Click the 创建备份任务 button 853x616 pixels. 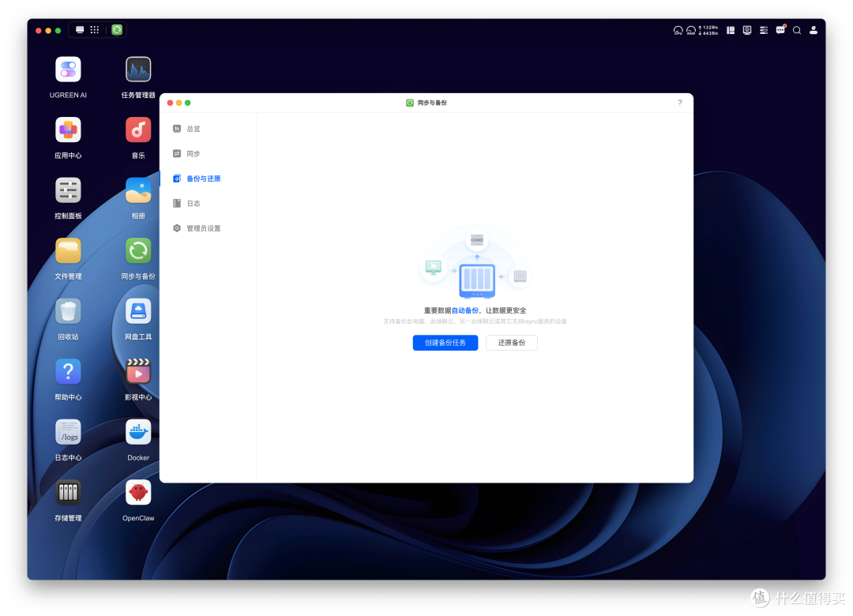click(x=445, y=343)
